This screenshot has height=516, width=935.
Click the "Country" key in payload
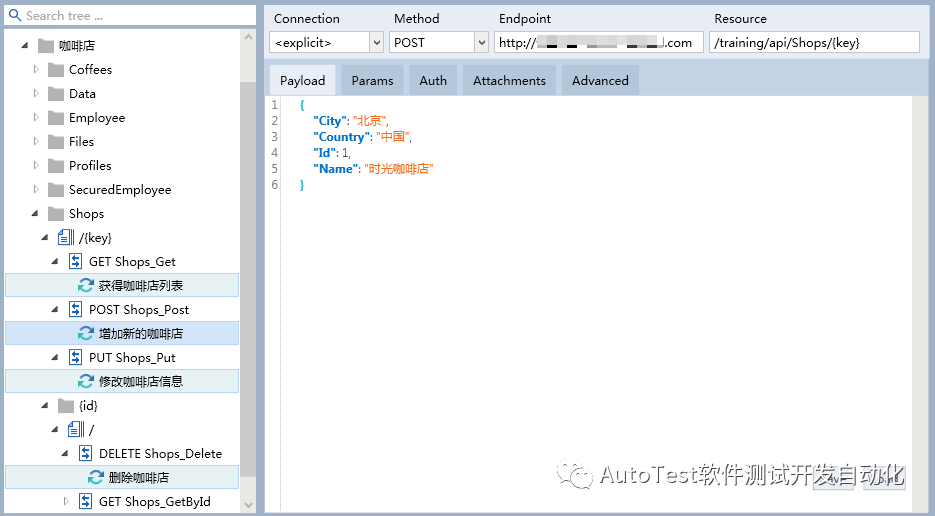click(341, 137)
